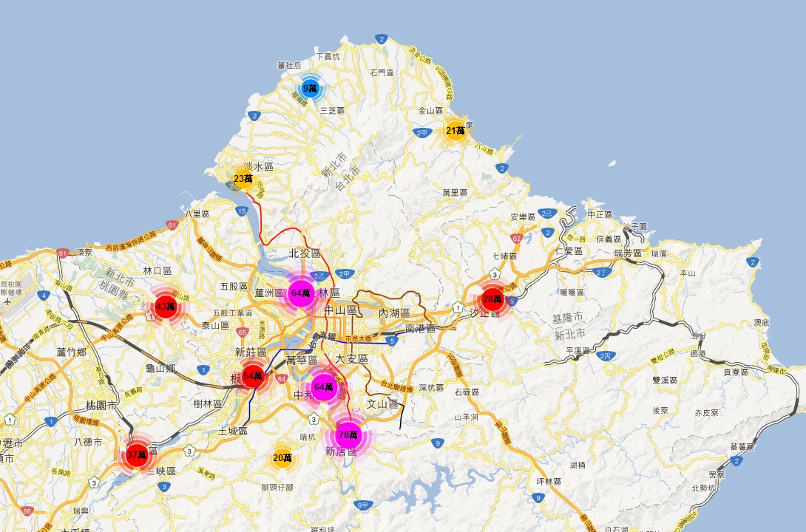The width and height of the screenshot is (806, 532).
Task: Click the red 54萬 marker near 新莊區
Action: click(x=253, y=376)
